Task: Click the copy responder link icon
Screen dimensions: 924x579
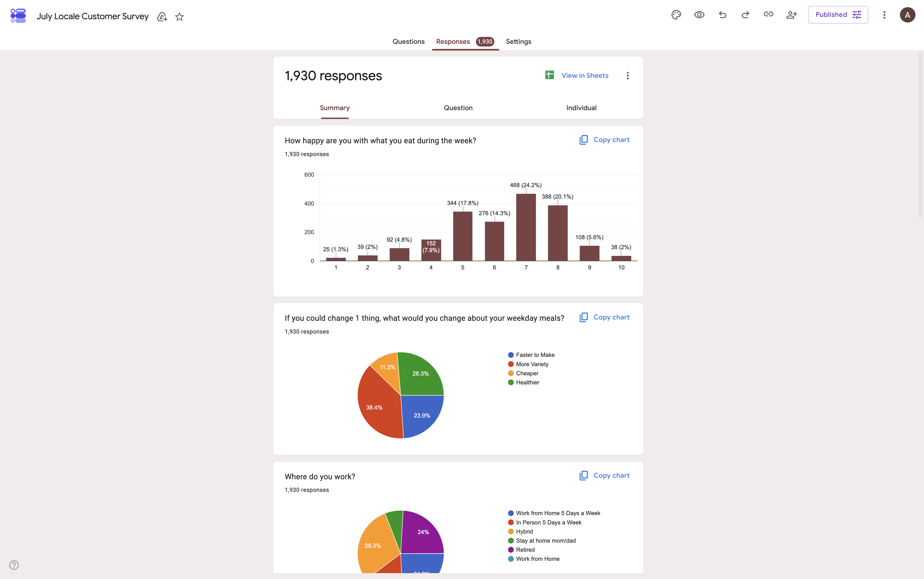Action: point(768,14)
